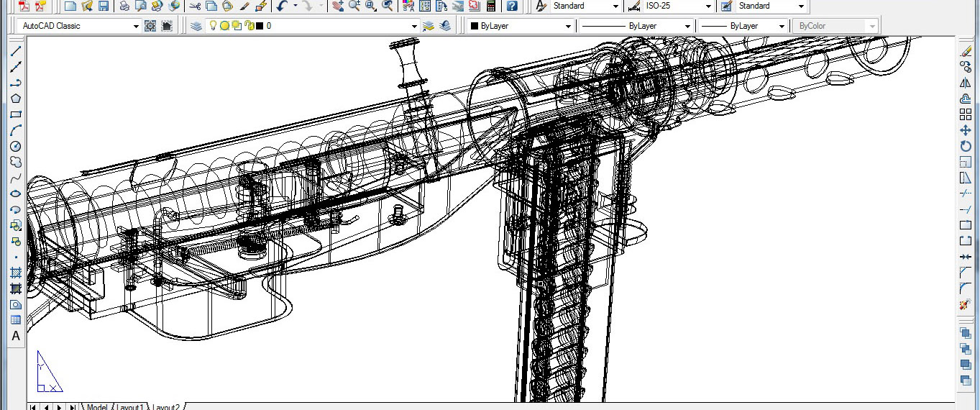Go to last layout tab arrow
The height and width of the screenshot is (410, 980).
click(72, 406)
